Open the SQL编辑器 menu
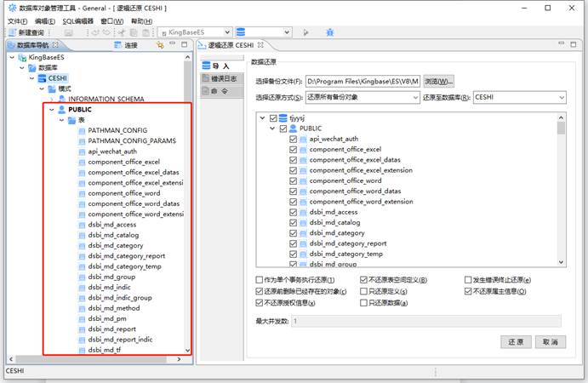The height and width of the screenshot is (383, 588). (77, 21)
